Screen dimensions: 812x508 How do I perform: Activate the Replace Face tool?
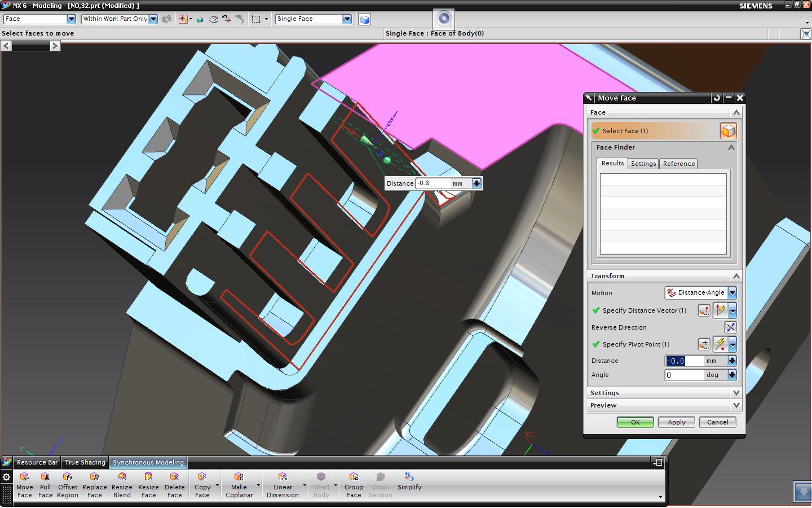(94, 485)
